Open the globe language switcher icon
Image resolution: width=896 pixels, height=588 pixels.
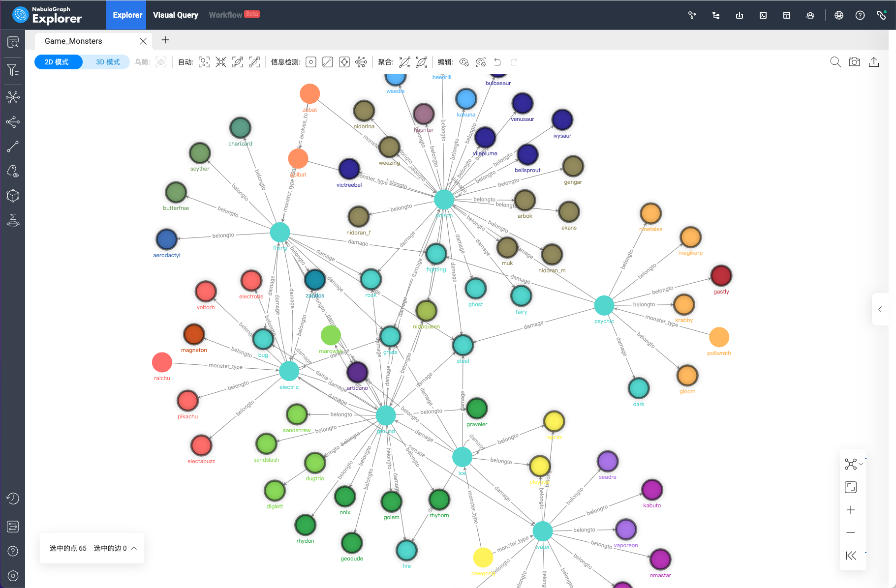838,15
